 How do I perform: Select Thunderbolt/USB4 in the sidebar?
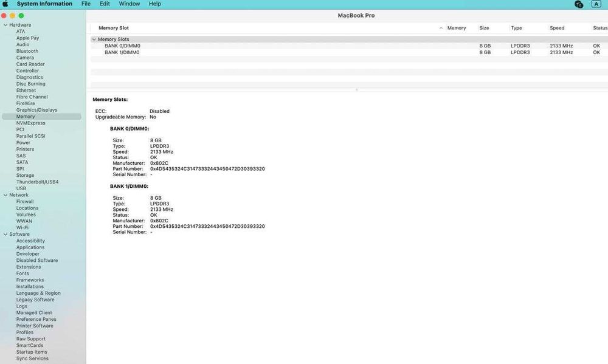click(x=37, y=182)
